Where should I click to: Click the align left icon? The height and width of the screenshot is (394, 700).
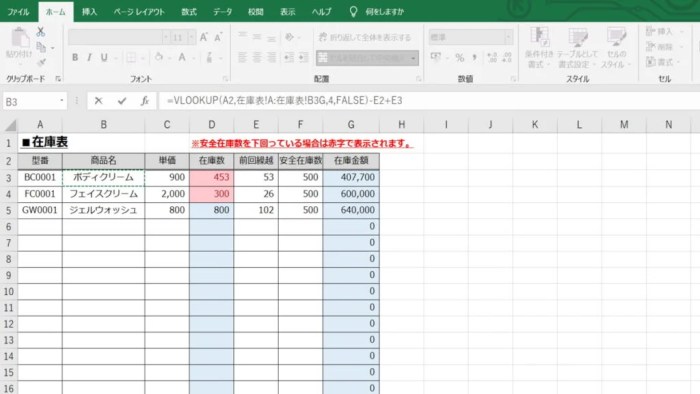pyautogui.click(x=242, y=58)
